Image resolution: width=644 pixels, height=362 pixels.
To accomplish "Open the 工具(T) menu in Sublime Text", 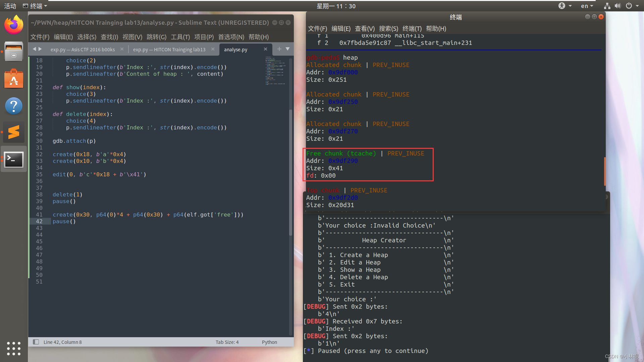I will pyautogui.click(x=180, y=37).
